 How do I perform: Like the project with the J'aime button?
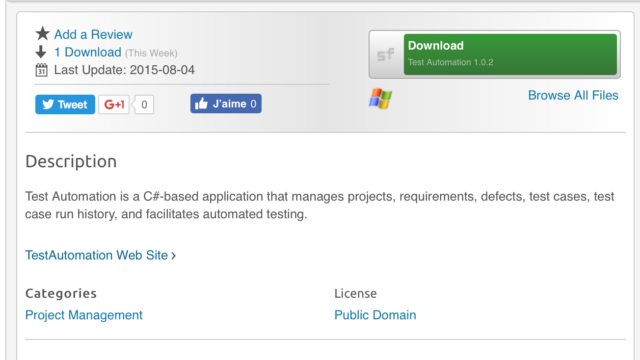pos(226,104)
